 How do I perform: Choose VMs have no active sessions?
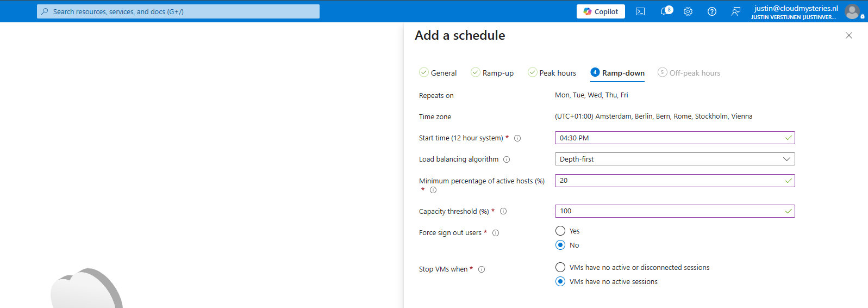coord(560,281)
